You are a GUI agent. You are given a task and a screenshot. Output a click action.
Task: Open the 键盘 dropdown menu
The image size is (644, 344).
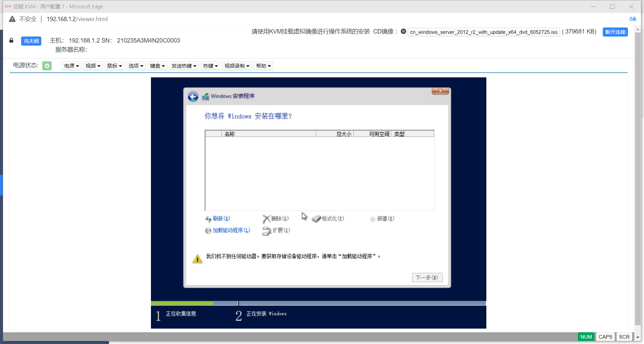(x=157, y=66)
